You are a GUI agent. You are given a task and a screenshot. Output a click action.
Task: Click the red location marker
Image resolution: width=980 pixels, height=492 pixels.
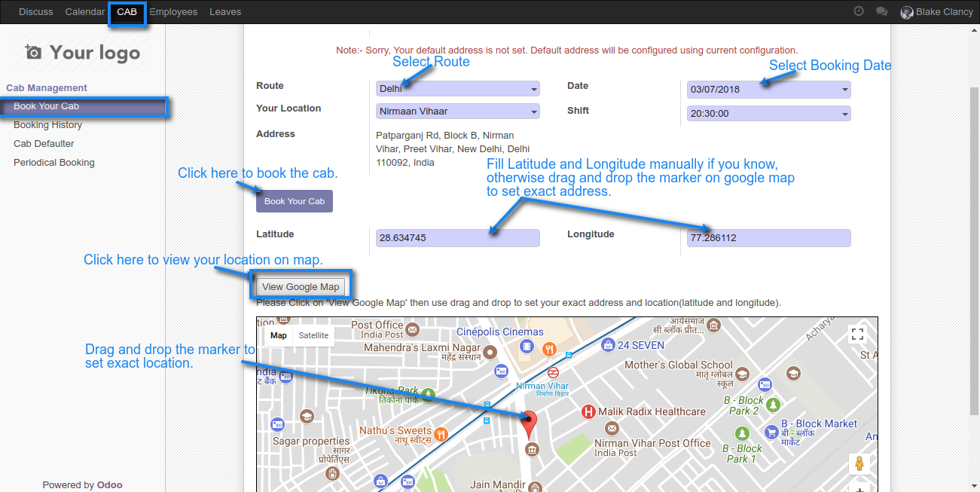[x=530, y=426]
